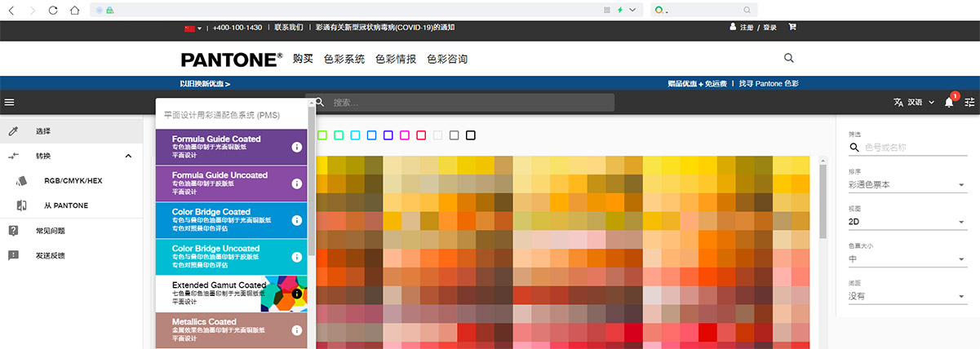Click the 找寻 Pantone 色彩 link
This screenshot has width=980, height=349.
coord(768,83)
